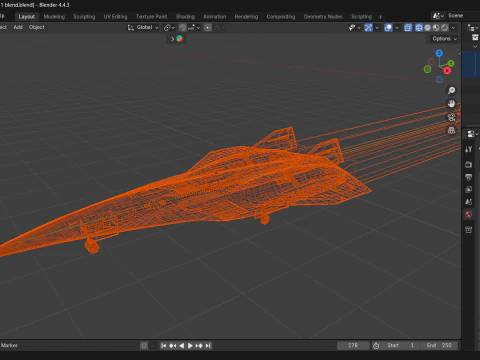This screenshot has width=480, height=360.
Task: Click the zoom magnifier viewport button
Action: point(451,90)
